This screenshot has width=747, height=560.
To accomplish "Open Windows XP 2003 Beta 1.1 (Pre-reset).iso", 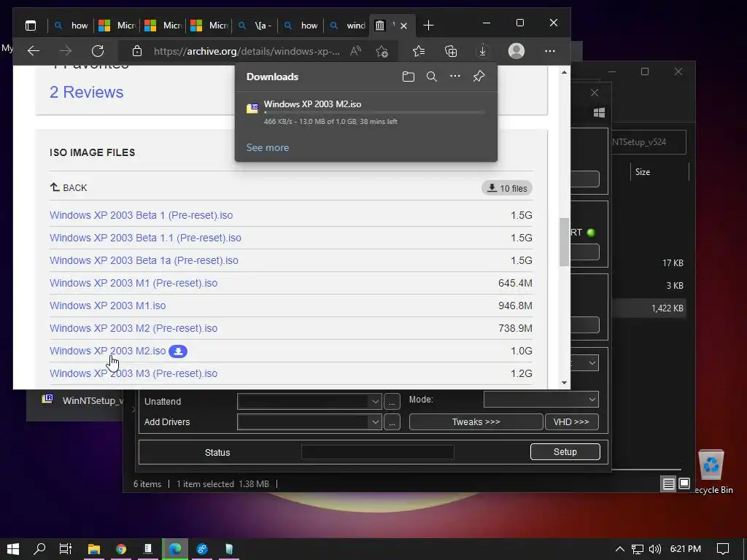I will coord(145,238).
